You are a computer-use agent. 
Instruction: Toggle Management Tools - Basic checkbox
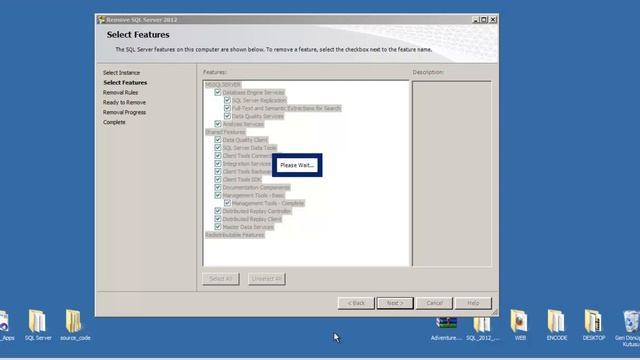218,195
